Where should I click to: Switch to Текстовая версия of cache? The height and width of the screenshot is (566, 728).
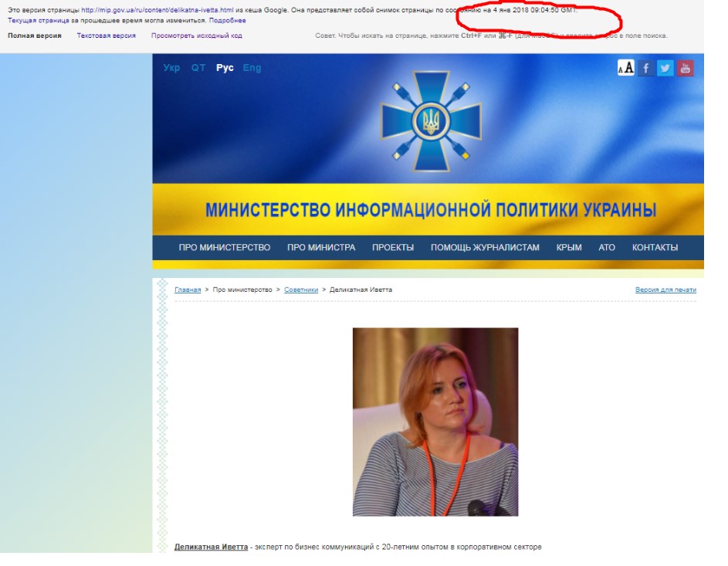pos(106,36)
